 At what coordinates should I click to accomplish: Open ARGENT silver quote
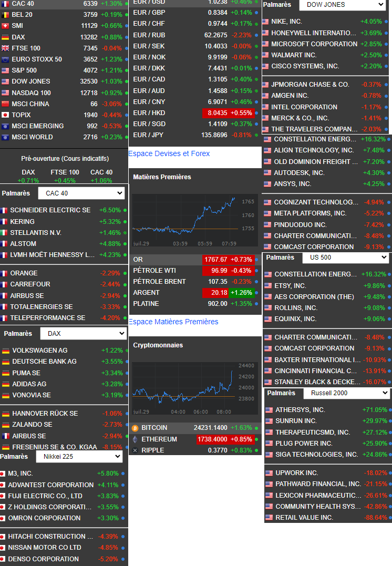[195, 293]
